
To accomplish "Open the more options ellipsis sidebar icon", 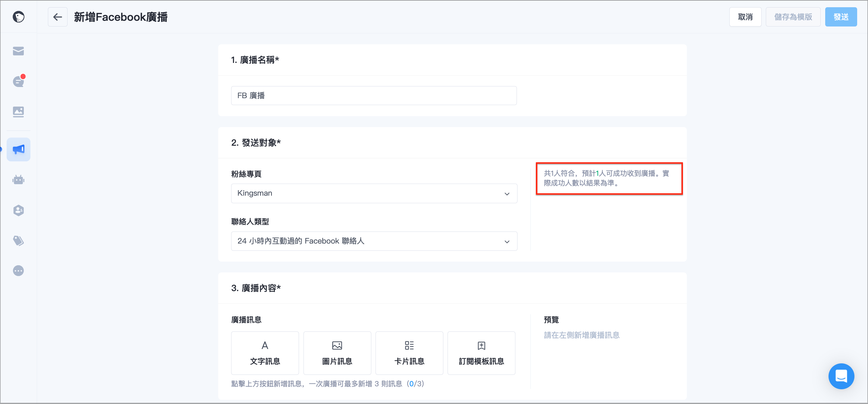I will coord(18,271).
